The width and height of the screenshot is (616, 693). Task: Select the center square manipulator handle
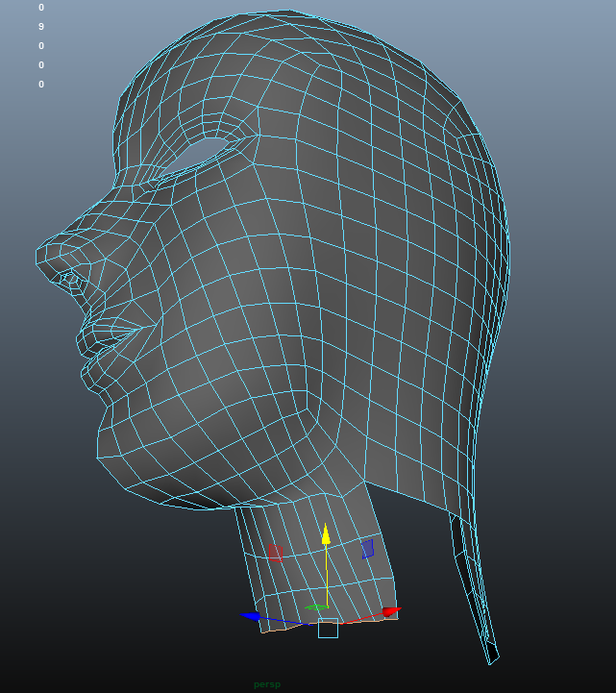(x=328, y=629)
